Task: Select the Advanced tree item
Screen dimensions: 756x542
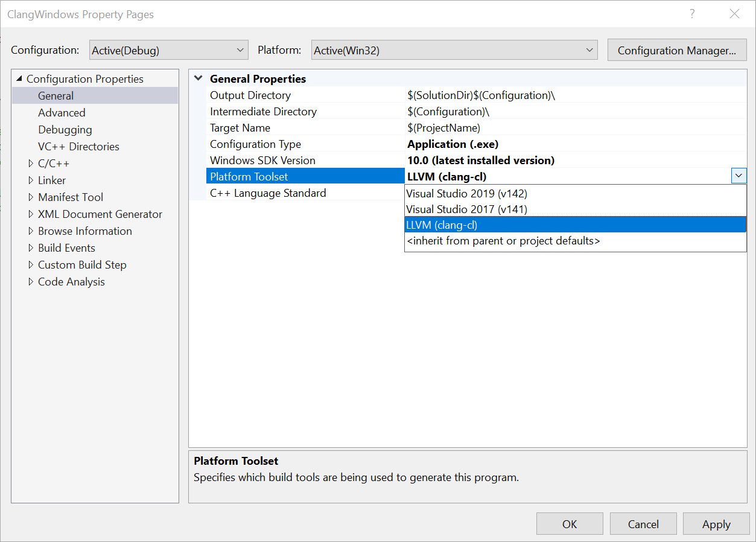Action: (x=62, y=112)
